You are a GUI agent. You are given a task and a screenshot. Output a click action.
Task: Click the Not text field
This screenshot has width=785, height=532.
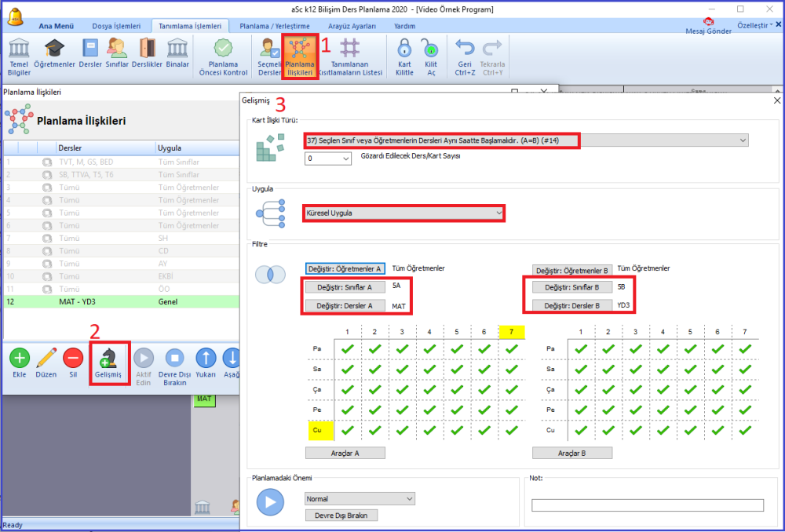[648, 505]
